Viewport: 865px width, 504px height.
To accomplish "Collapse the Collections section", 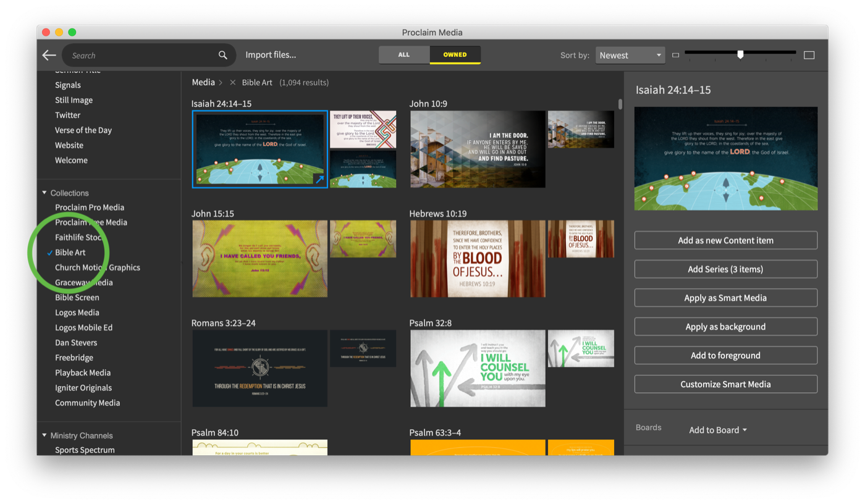I will tap(44, 193).
